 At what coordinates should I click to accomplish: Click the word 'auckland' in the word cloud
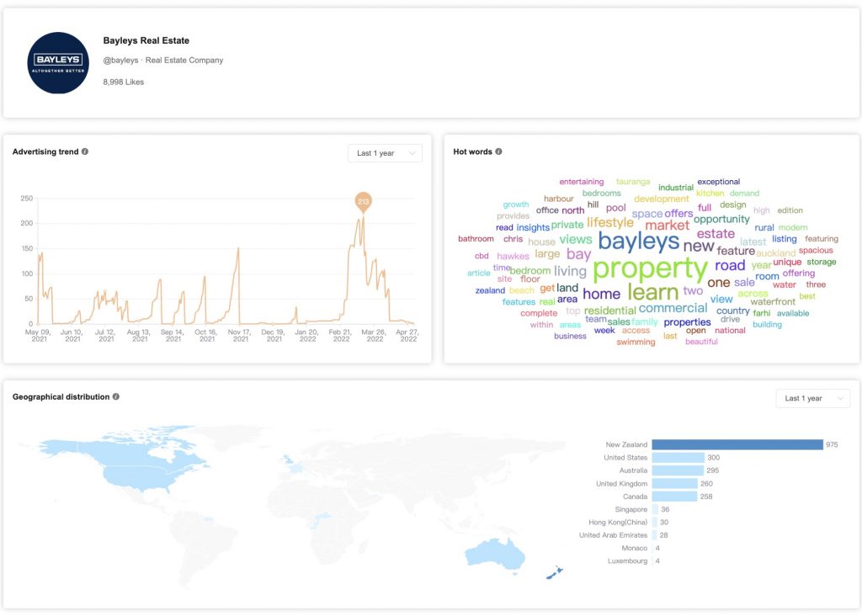[775, 253]
